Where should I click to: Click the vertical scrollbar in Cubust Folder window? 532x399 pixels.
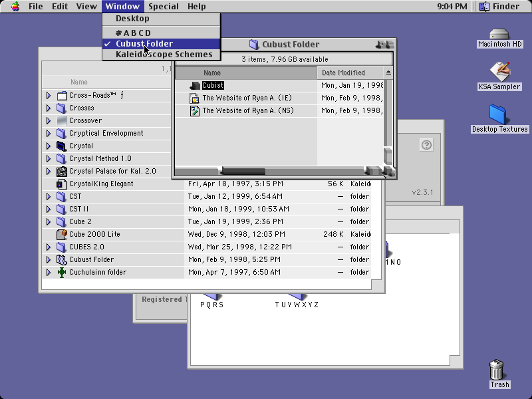click(x=388, y=122)
